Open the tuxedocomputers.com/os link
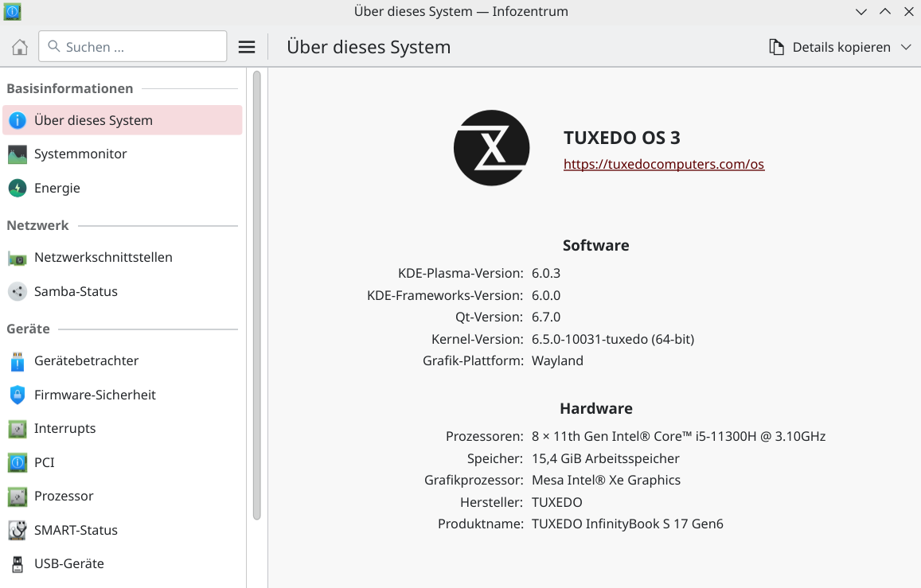921x588 pixels. click(664, 165)
